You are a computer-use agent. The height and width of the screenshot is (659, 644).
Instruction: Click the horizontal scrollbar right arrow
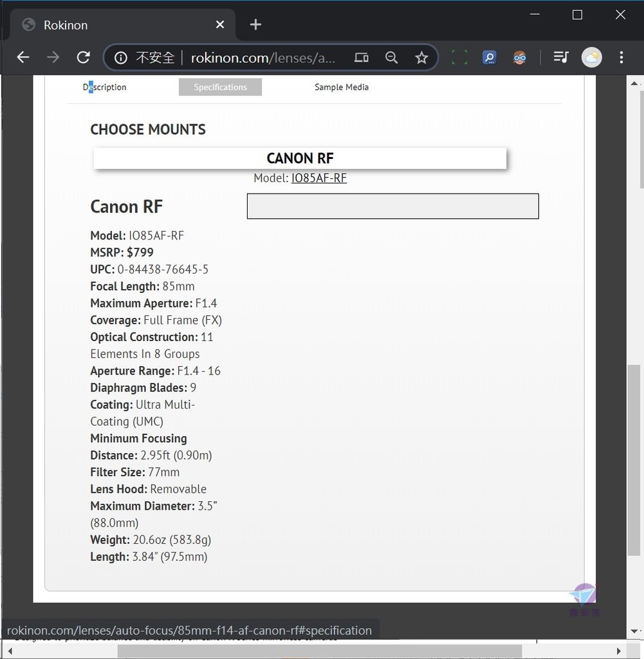(x=618, y=651)
